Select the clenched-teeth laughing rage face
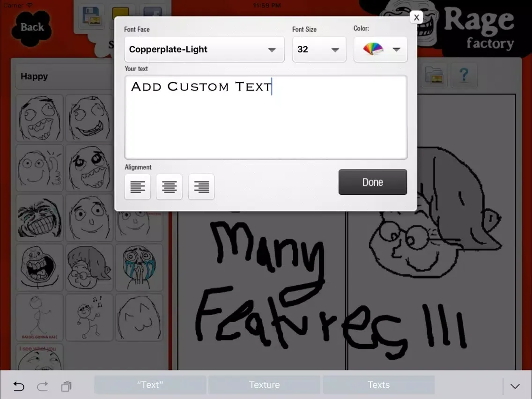This screenshot has width=532, height=399. click(x=40, y=218)
